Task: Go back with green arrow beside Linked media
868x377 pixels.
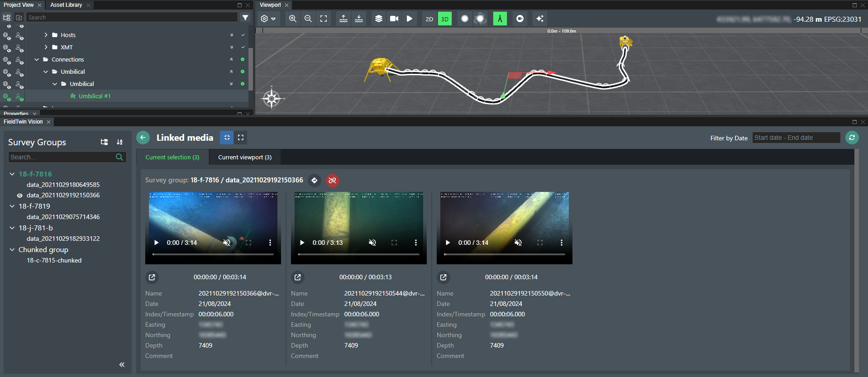Action: click(x=143, y=138)
